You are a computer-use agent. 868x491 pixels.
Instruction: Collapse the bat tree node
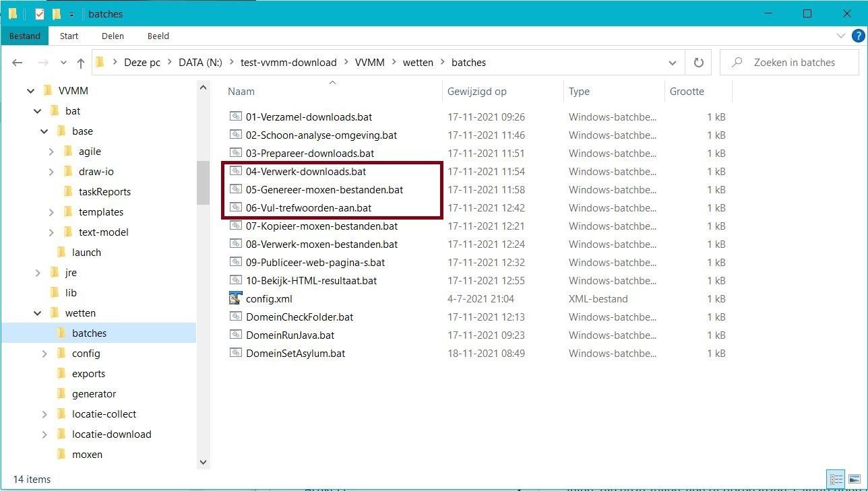[37, 111]
